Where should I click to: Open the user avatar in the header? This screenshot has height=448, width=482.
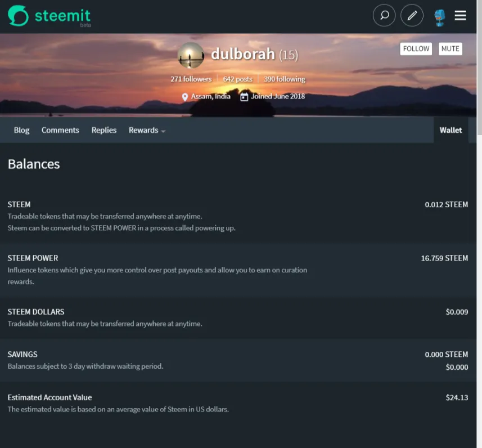coord(440,17)
